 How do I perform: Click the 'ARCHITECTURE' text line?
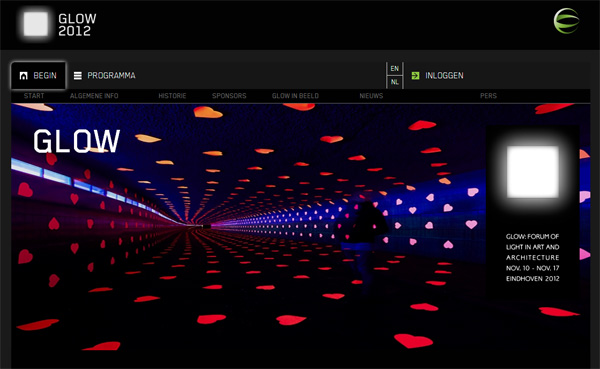[532, 258]
